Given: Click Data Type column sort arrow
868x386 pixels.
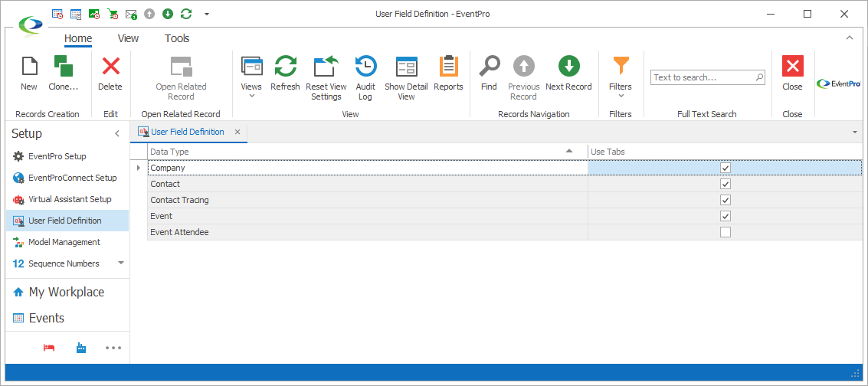Looking at the screenshot, I should click(x=568, y=152).
